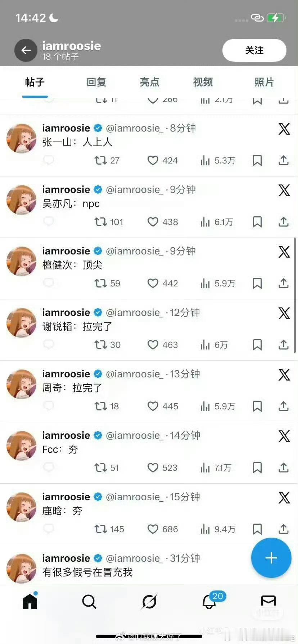Open notifications with 20 badge

(x=209, y=601)
